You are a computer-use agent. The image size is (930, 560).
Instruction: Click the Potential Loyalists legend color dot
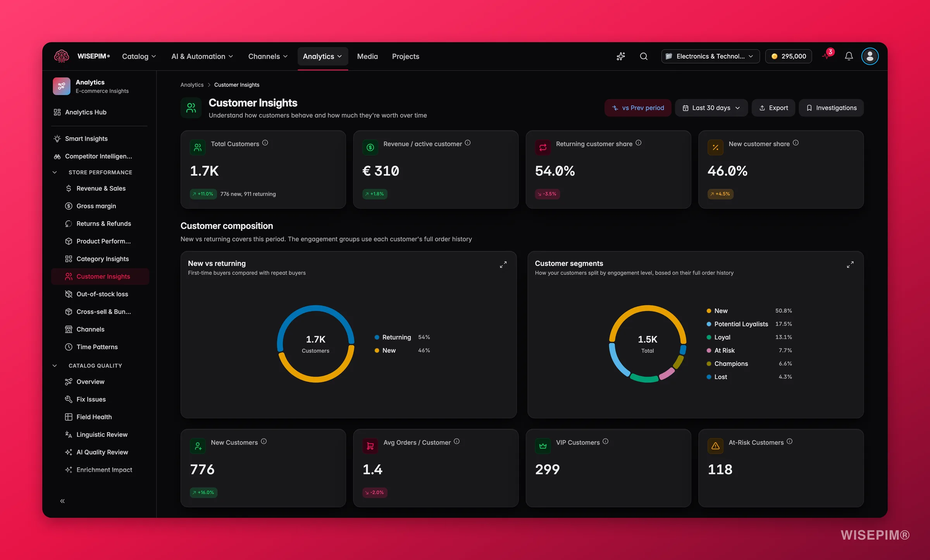pyautogui.click(x=709, y=324)
